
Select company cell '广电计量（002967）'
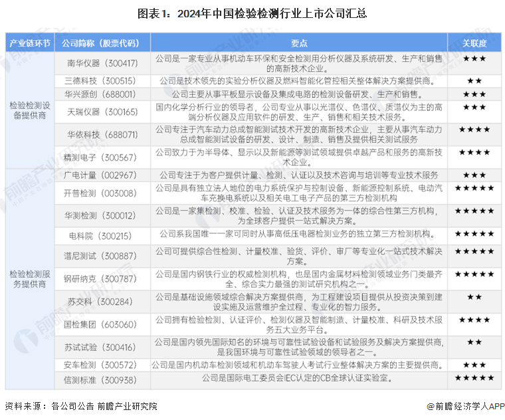pos(102,175)
